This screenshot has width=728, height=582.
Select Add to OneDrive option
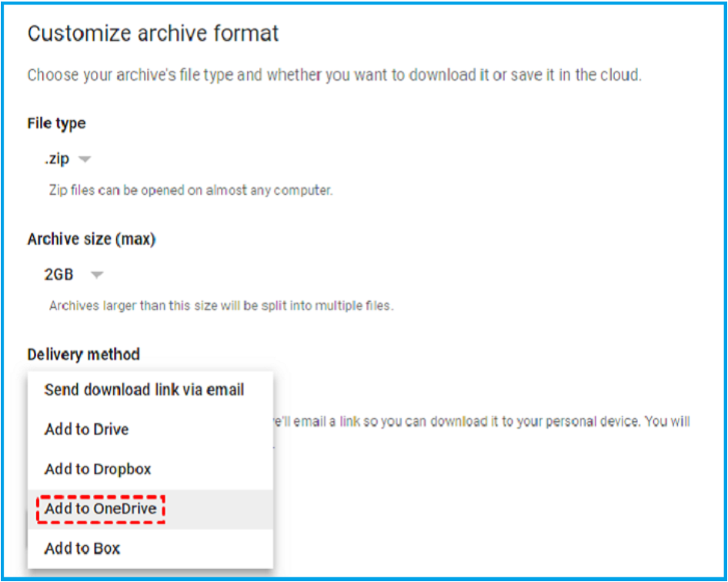[150, 509]
